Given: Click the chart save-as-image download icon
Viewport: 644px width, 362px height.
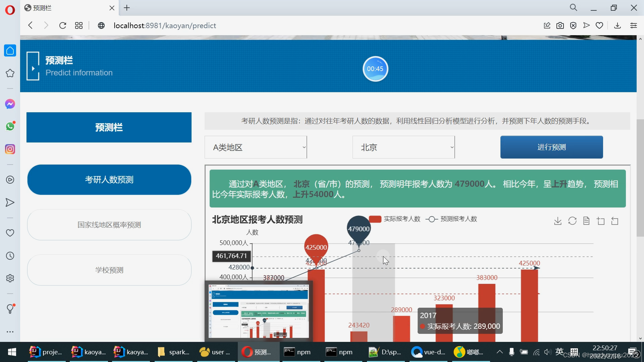Looking at the screenshot, I should tap(557, 221).
